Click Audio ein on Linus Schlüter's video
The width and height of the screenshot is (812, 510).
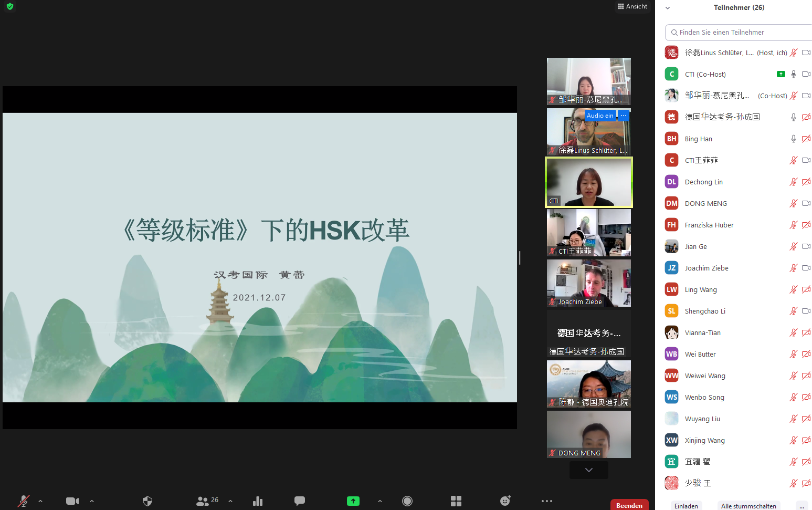pos(600,116)
